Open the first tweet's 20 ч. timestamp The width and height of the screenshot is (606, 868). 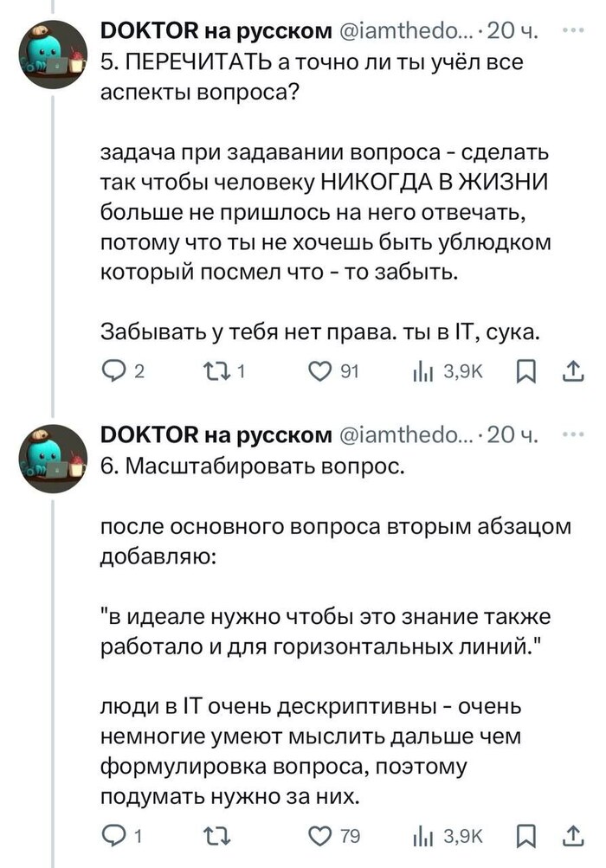coord(514,33)
